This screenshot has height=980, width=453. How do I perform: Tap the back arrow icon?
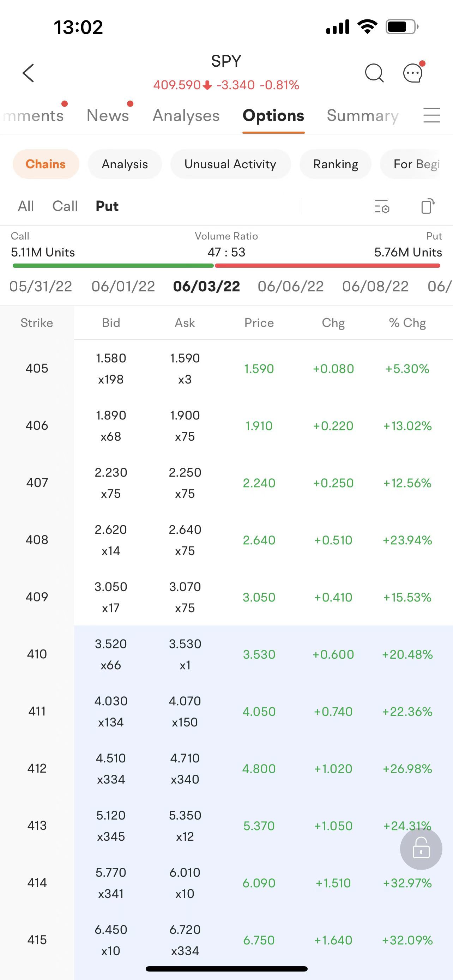tap(29, 73)
